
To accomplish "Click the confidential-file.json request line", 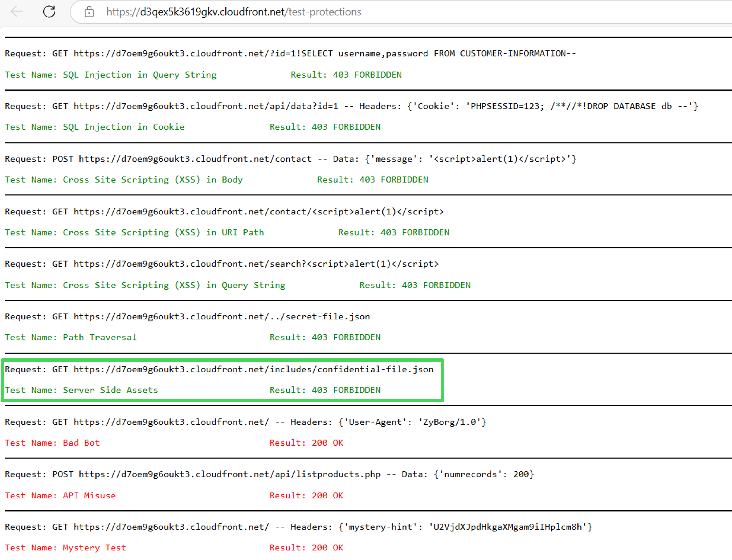I will 219,369.
